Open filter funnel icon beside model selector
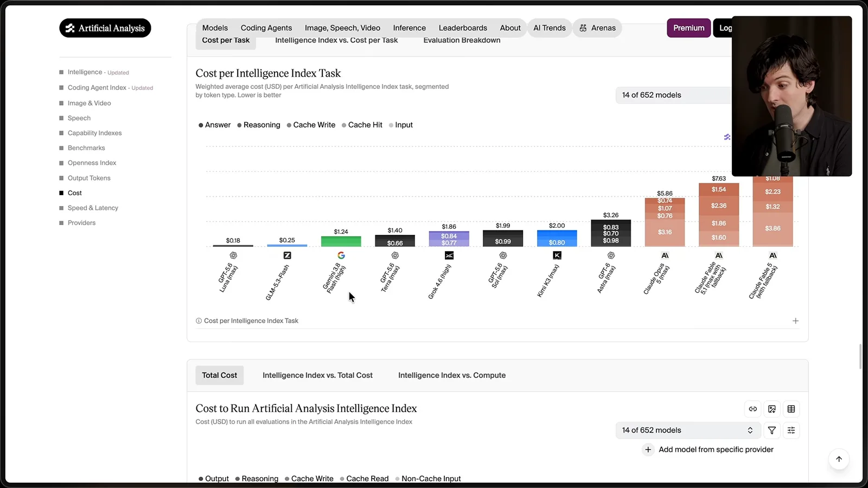The width and height of the screenshot is (868, 488). pyautogui.click(x=772, y=430)
